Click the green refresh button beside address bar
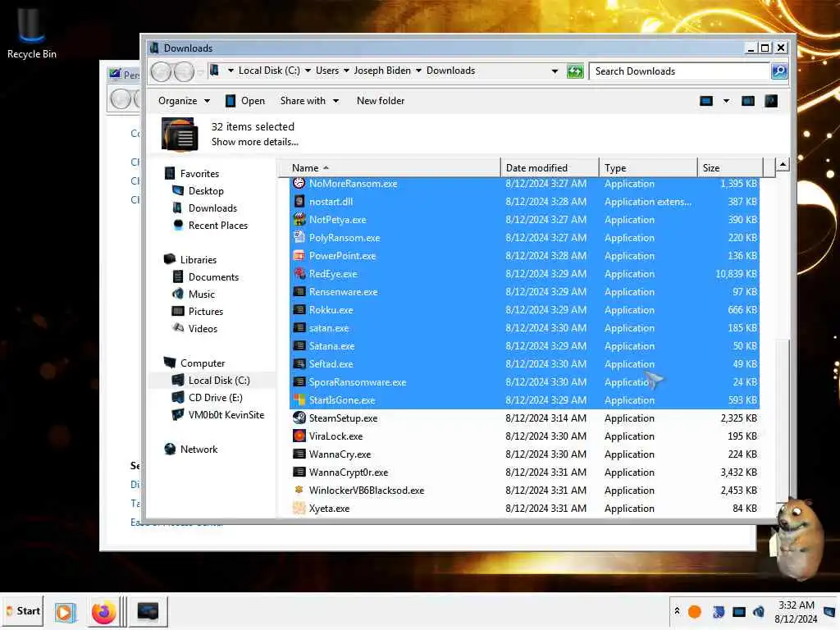This screenshot has width=840, height=630. point(575,71)
